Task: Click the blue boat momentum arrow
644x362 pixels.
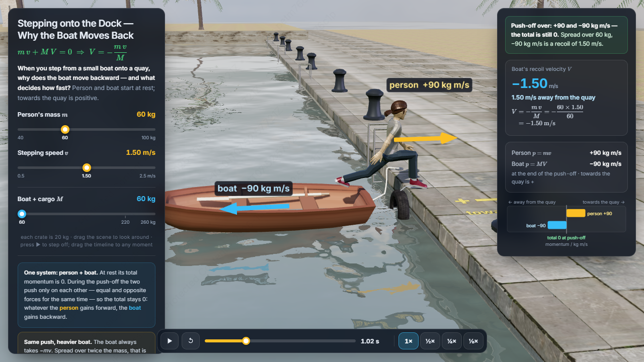Action: pos(254,208)
